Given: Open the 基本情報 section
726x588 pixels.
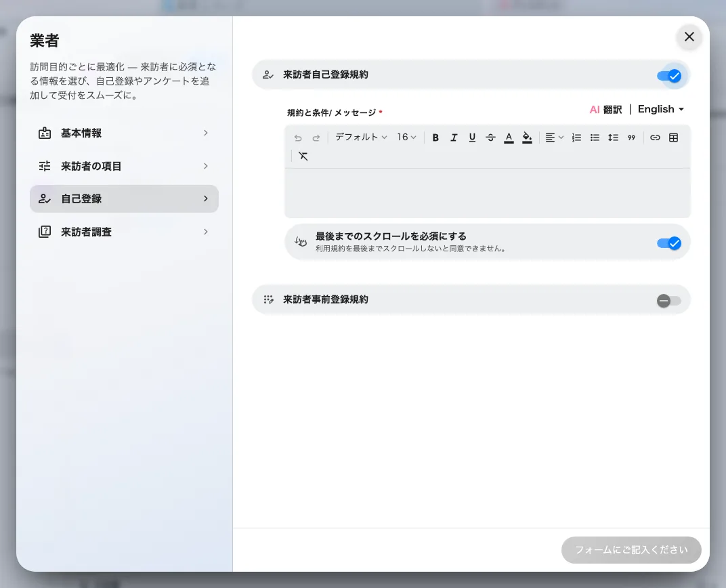Looking at the screenshot, I should (x=124, y=133).
